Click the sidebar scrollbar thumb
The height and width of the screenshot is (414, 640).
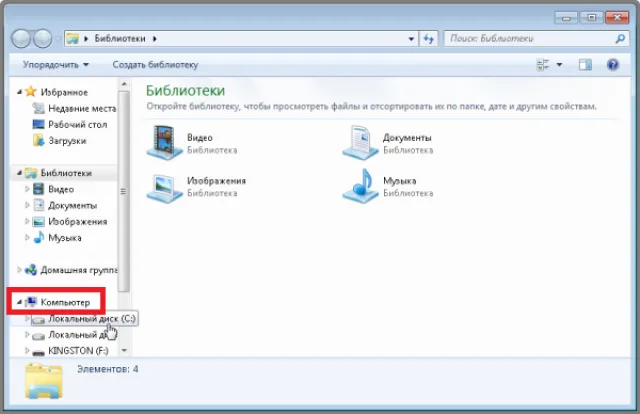124,191
